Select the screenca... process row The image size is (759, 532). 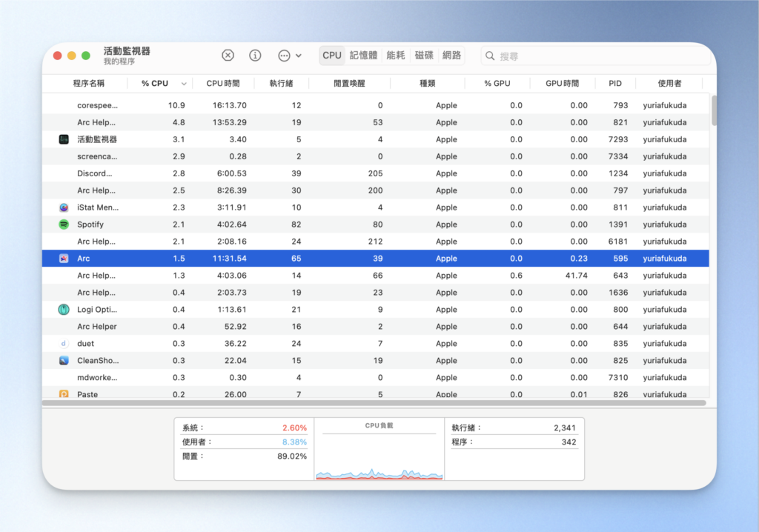[x=376, y=156]
